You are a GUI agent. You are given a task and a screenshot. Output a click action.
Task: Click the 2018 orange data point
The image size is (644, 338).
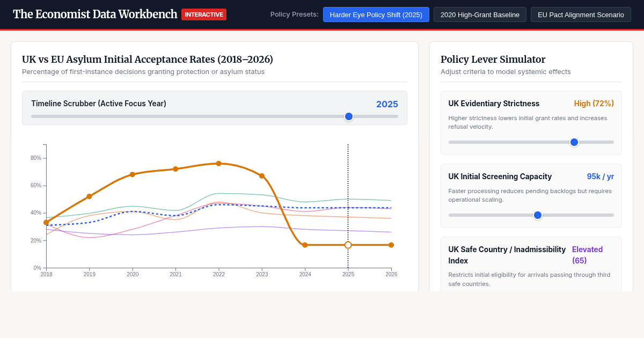click(x=46, y=223)
